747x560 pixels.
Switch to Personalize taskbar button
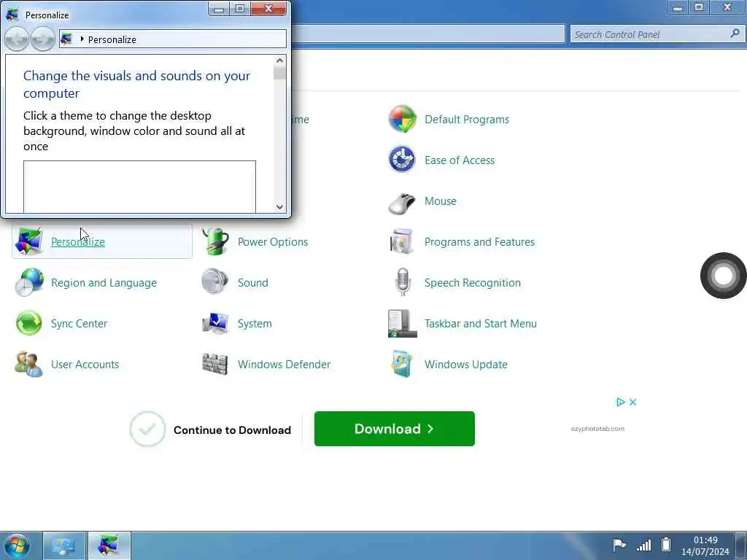point(109,546)
